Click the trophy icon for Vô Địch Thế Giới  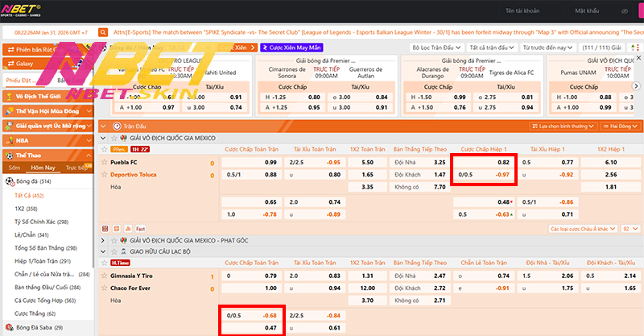(9, 97)
